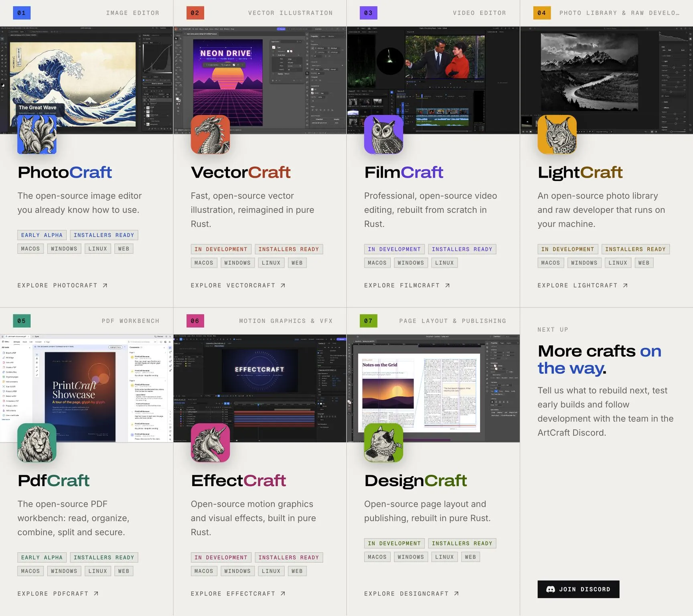
Task: Click the Early Alpha tag under PdfCraft
Action: coord(42,557)
